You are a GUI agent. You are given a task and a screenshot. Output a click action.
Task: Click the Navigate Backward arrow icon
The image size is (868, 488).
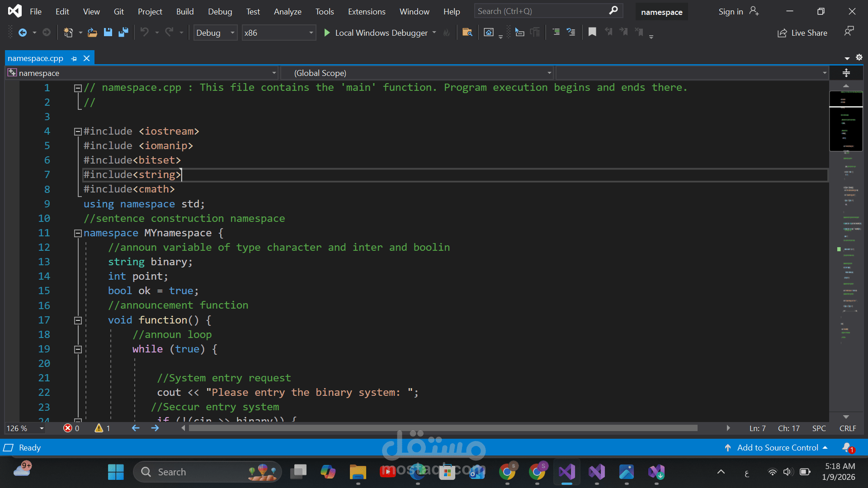[22, 33]
